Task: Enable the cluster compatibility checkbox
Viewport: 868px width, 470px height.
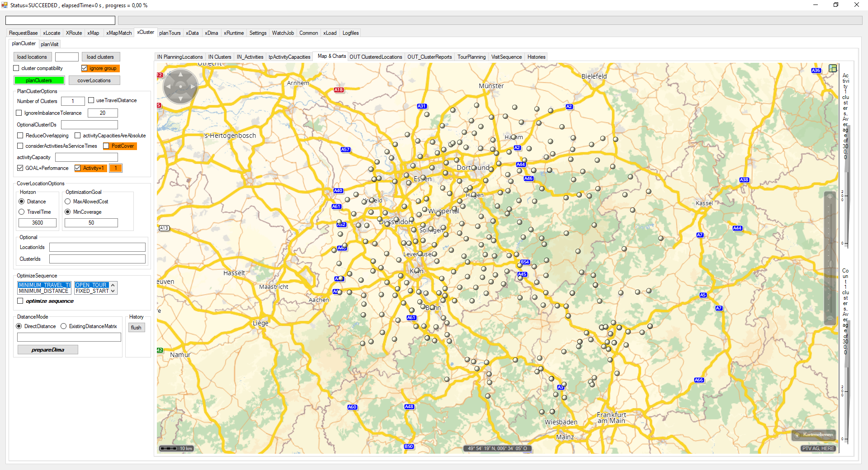Action: (x=17, y=68)
